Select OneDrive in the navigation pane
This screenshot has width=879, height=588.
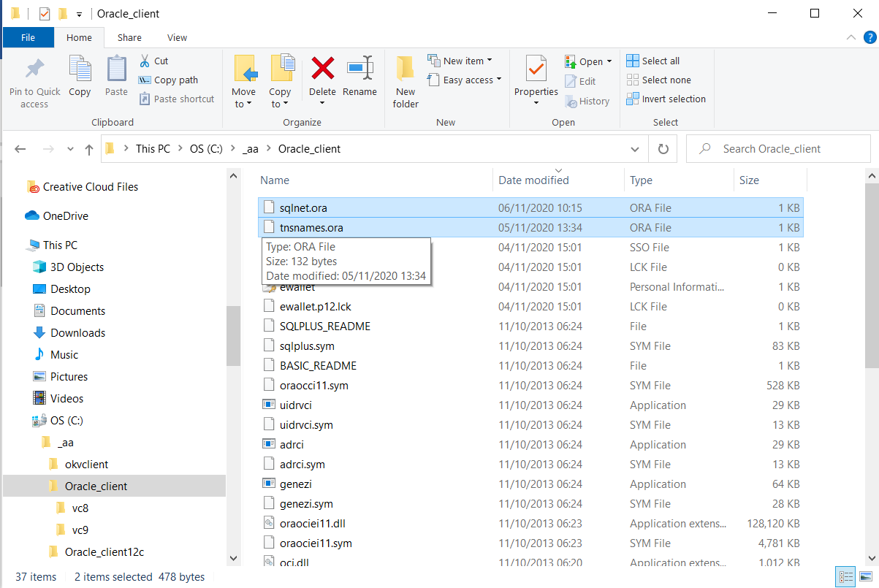[58, 216]
